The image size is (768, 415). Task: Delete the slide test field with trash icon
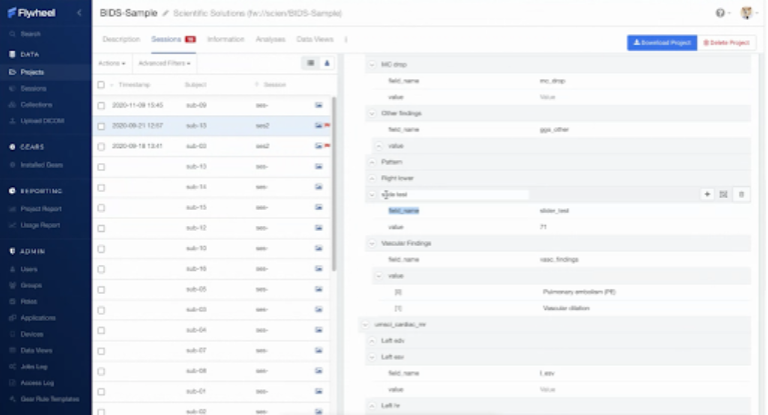(741, 194)
